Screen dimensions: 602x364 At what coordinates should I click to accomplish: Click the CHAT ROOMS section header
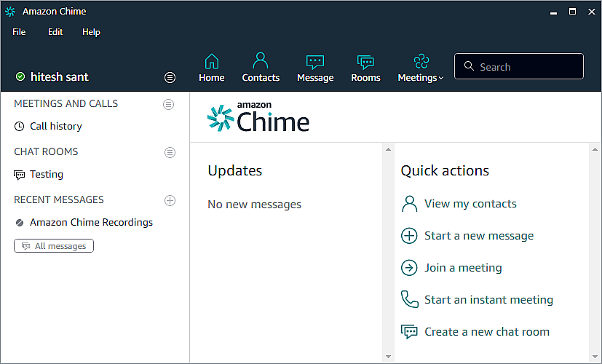46,151
